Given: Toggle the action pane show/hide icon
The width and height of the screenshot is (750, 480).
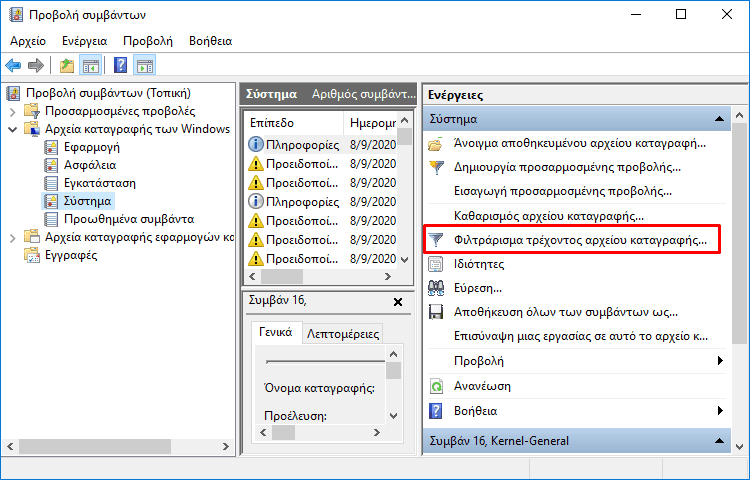Looking at the screenshot, I should click(145, 65).
